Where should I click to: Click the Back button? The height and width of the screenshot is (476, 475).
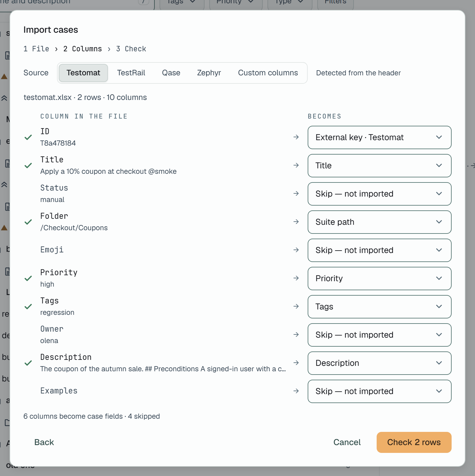(x=44, y=442)
